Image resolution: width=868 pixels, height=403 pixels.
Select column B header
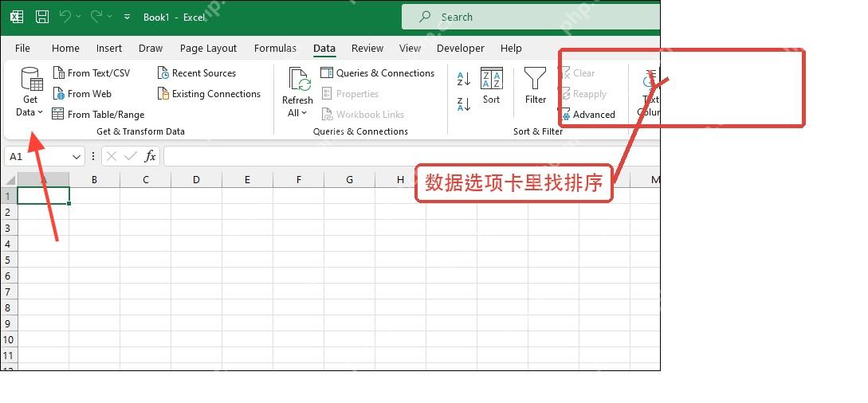[95, 180]
